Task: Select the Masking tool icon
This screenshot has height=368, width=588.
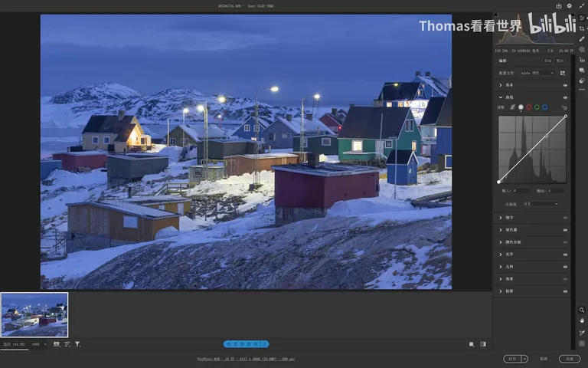Action: point(582,50)
